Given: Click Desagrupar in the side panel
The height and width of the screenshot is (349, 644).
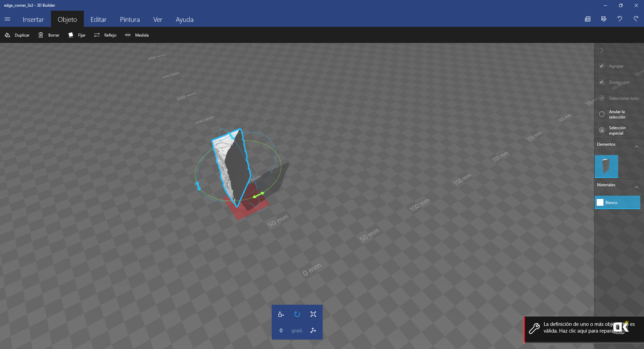Looking at the screenshot, I should point(614,82).
